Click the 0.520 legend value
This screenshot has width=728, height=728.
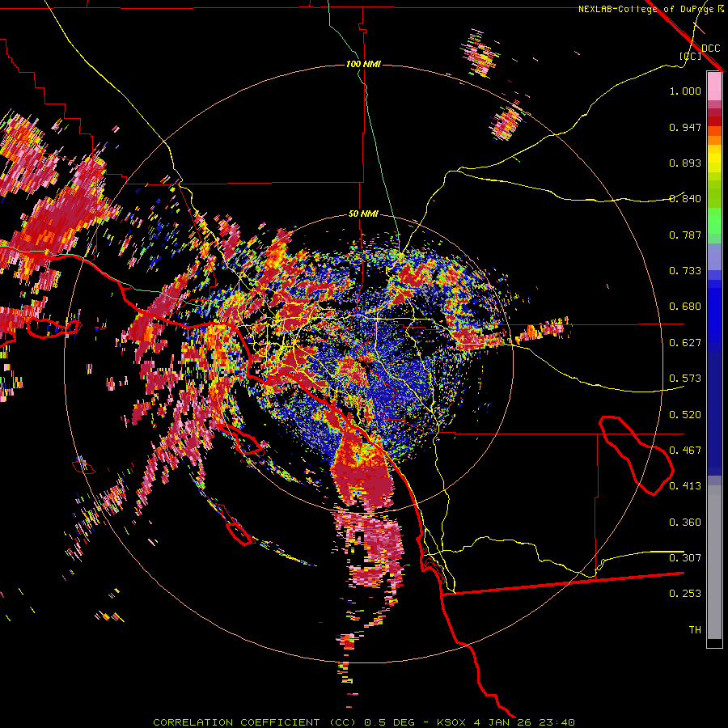tap(685, 415)
